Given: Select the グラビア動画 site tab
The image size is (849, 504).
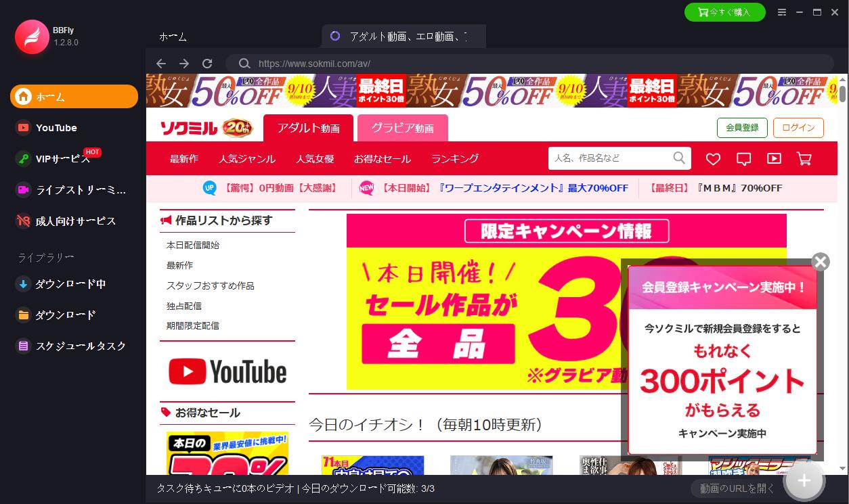Looking at the screenshot, I should [x=402, y=128].
